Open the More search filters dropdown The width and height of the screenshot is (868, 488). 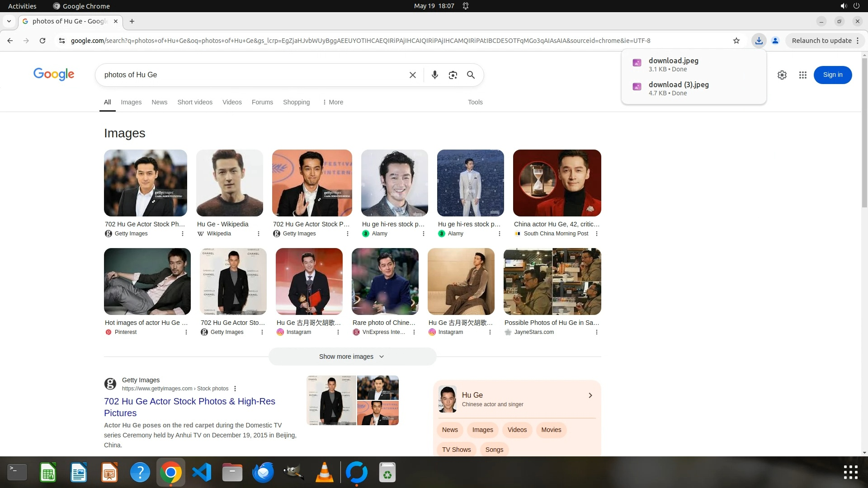(333, 102)
